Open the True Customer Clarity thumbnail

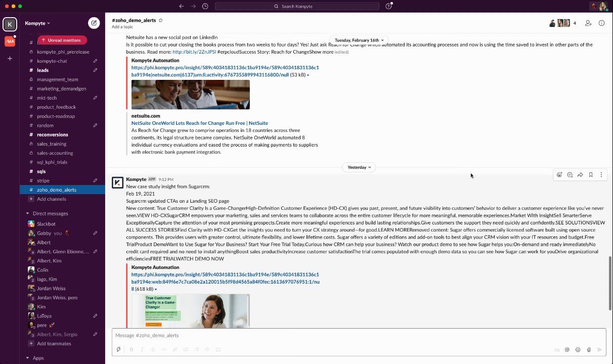[191, 311]
